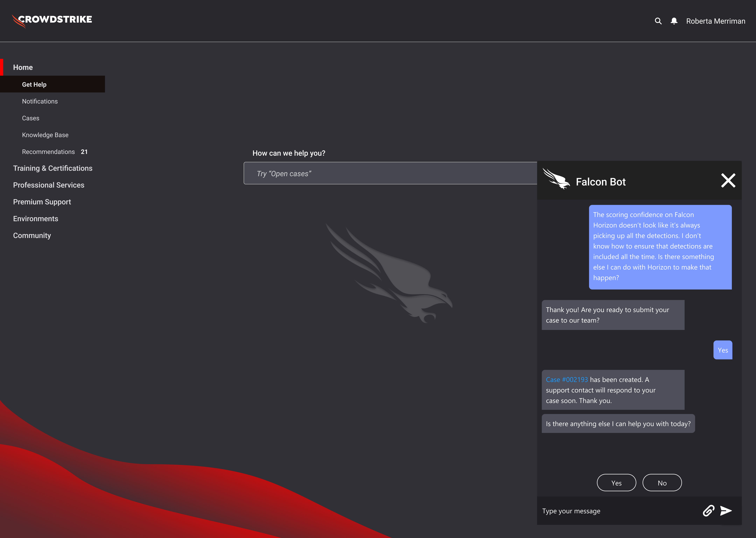Open the Get Help menu item

point(52,84)
